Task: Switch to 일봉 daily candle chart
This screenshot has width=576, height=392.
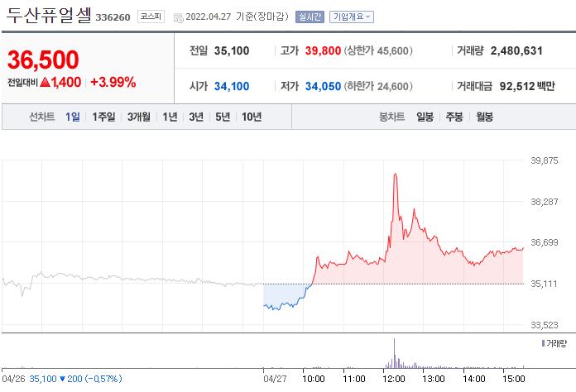Action: [x=425, y=117]
